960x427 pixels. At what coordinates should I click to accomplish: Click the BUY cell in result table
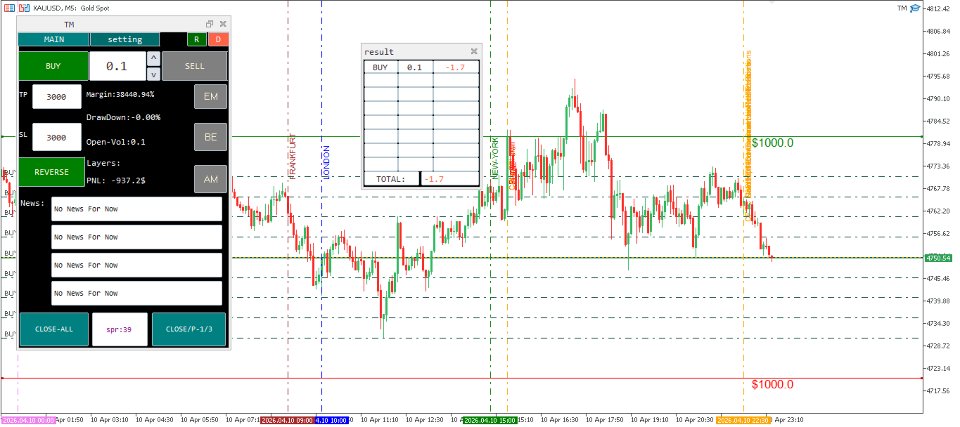380,67
